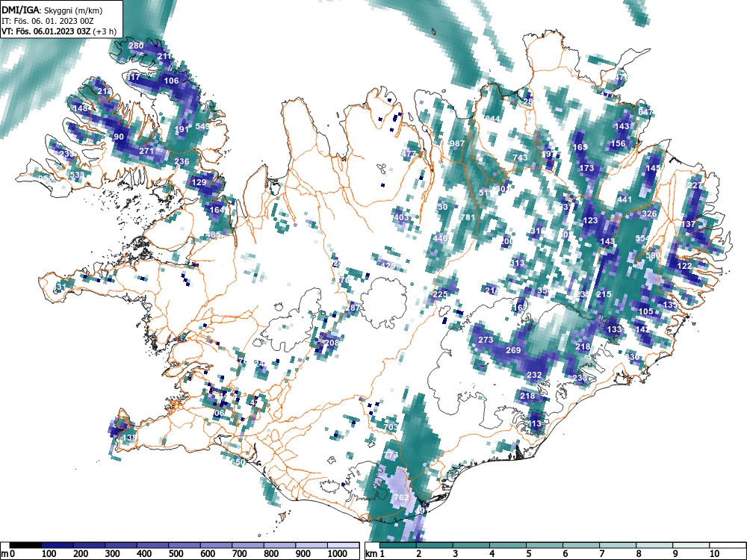Click the visibility value "441" on the map
Screen dimensions: 747x560
coord(624,199)
